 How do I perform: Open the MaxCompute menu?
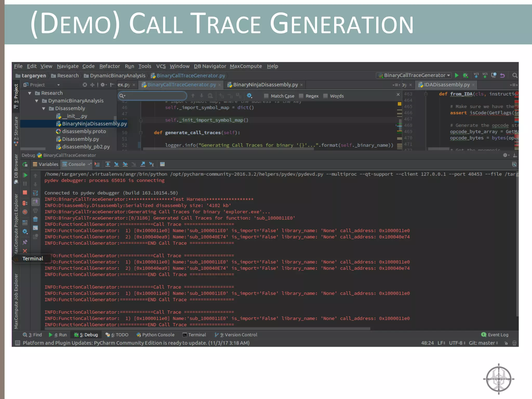[x=246, y=66]
